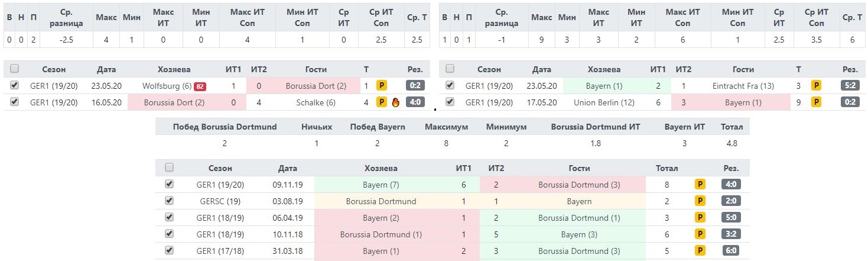This screenshot has height=261, width=868.
Task: Uncheck the GERSC (19) 03.08.19 match checkbox
Action: point(170,201)
